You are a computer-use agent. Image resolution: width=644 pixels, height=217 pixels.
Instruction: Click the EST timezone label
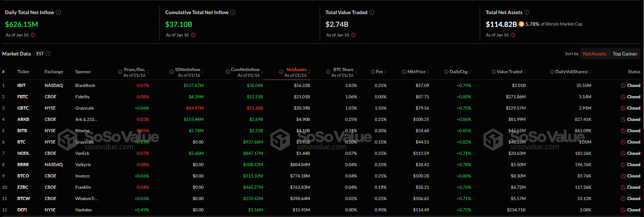pos(40,54)
